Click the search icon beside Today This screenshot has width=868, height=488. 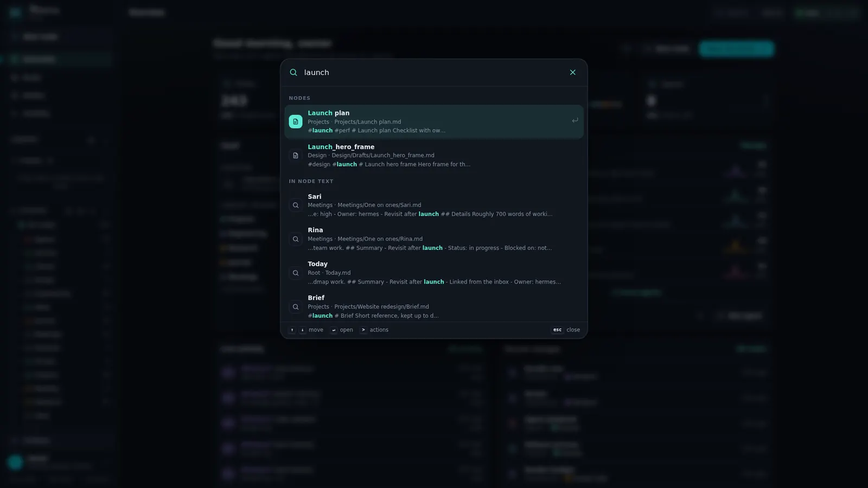pyautogui.click(x=296, y=273)
